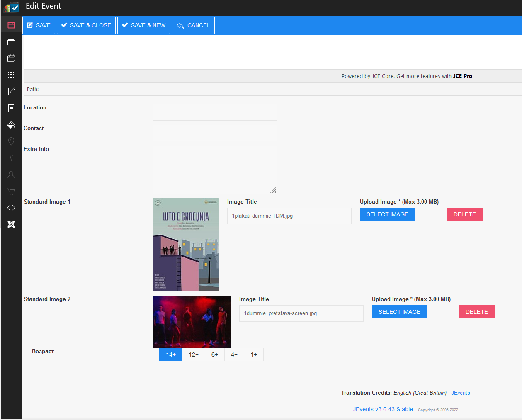Delete Standard Image 2
The width and height of the screenshot is (522, 420).
[477, 312]
